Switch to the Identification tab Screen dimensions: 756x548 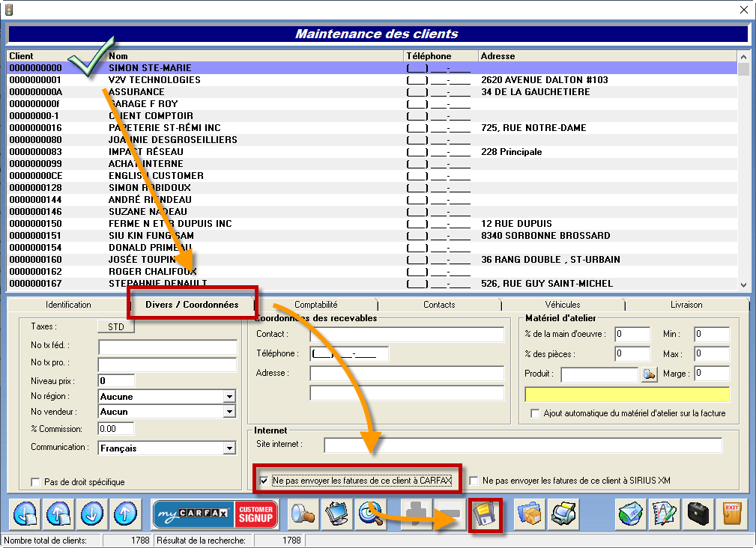(68, 305)
